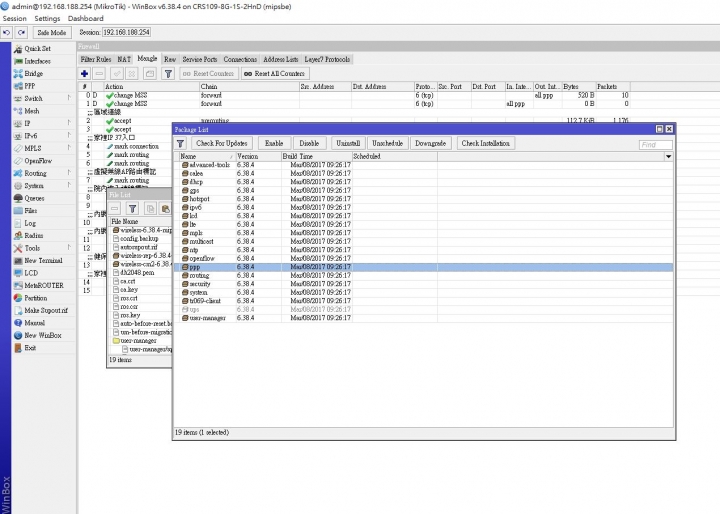Click Firewall filter funnel icon
Image resolution: width=720 pixels, height=514 pixels.
click(169, 73)
